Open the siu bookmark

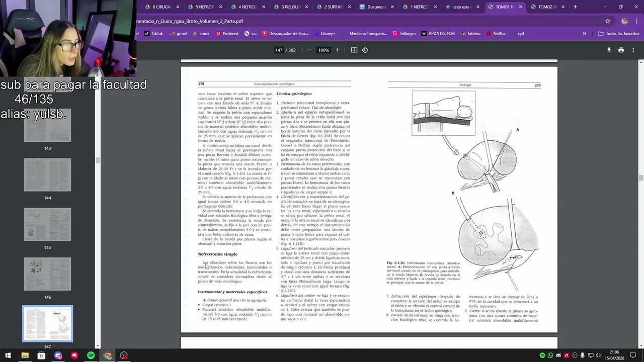pyautogui.click(x=251, y=34)
